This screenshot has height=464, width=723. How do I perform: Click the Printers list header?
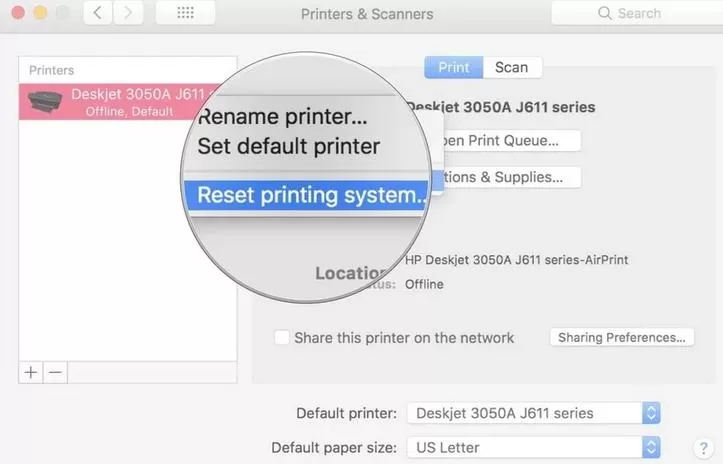[x=52, y=70]
